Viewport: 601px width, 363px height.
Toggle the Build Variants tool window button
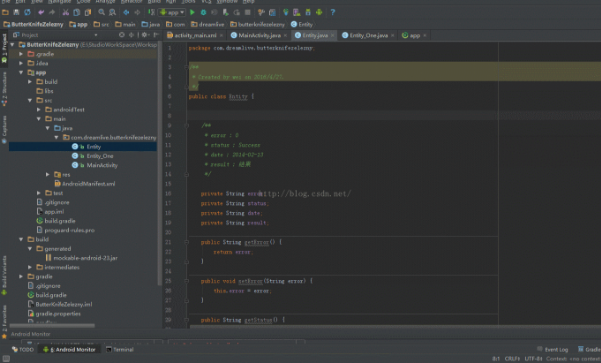(4, 275)
